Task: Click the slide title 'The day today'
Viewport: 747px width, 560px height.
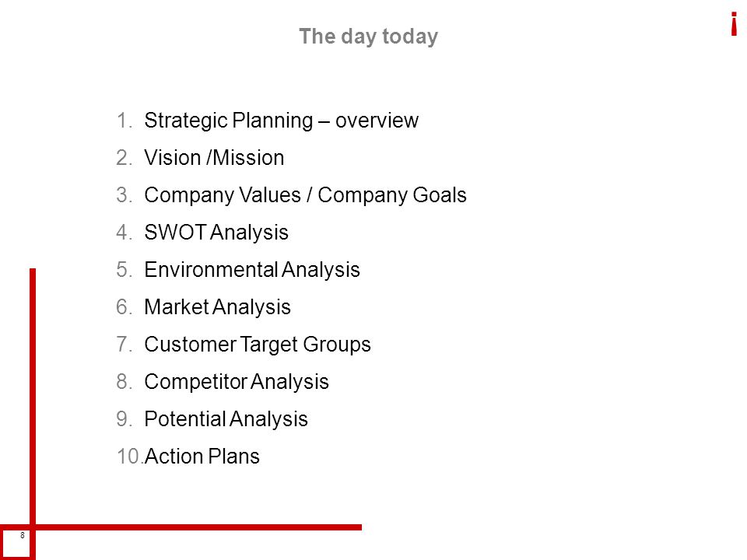Action: click(368, 37)
